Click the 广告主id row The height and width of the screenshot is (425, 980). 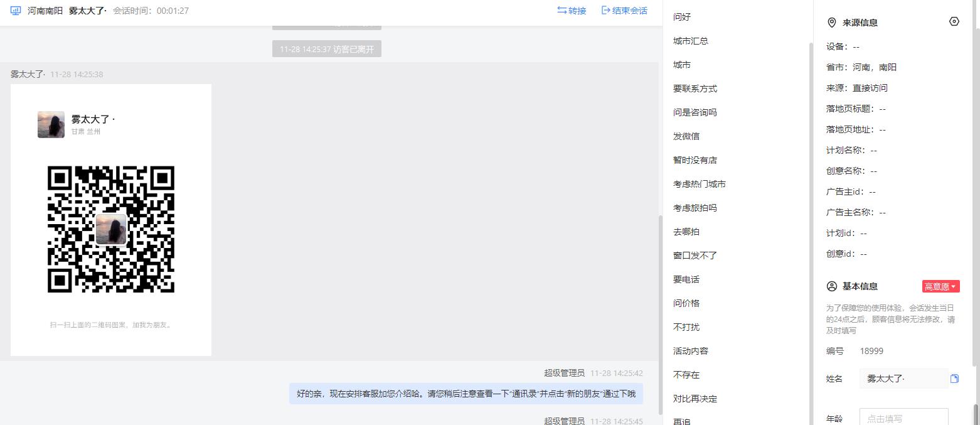pyautogui.click(x=851, y=191)
